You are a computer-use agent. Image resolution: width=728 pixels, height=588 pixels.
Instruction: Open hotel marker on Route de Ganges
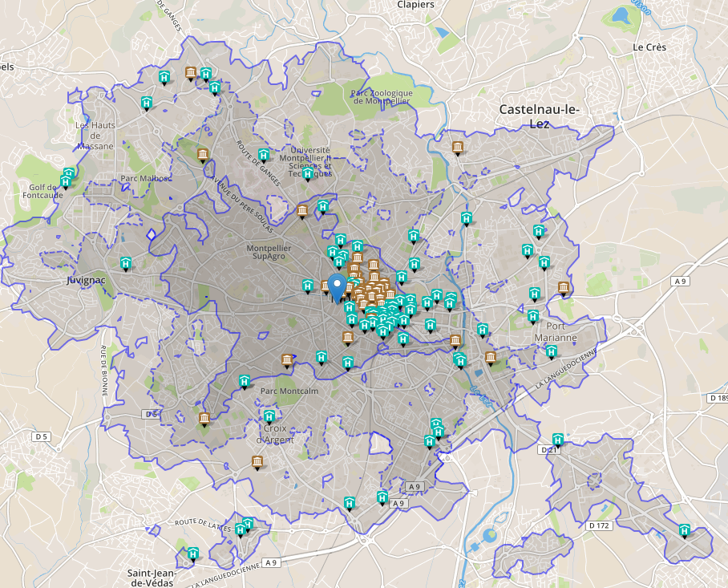(x=263, y=155)
